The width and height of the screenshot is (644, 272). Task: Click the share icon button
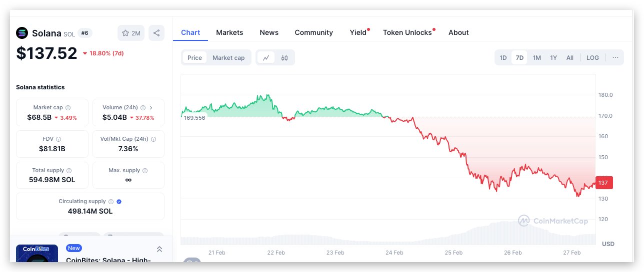pos(156,33)
